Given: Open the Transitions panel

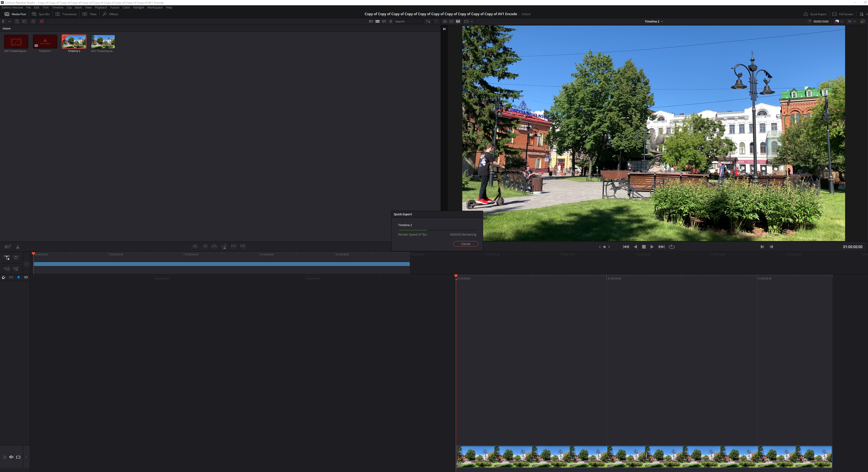Looking at the screenshot, I should coord(66,14).
